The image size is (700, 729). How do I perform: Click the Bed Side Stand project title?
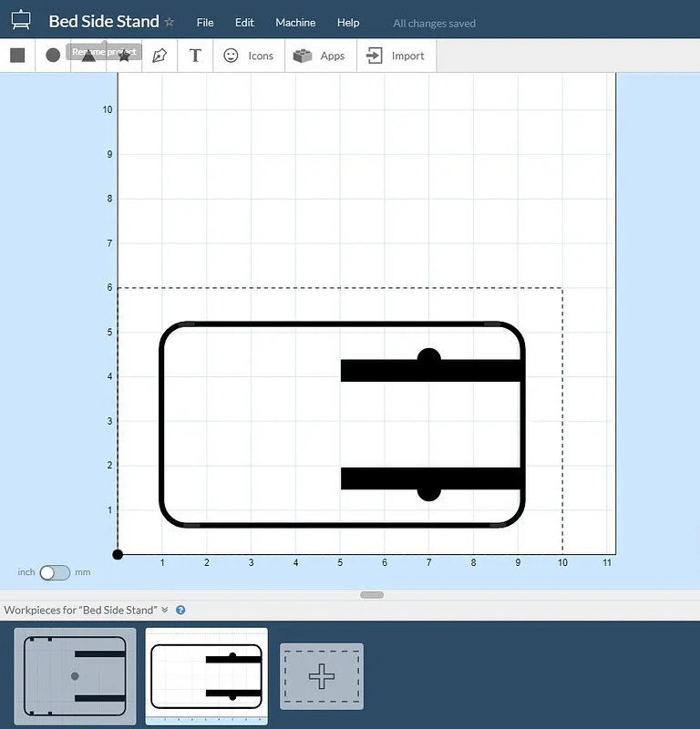[x=103, y=22]
